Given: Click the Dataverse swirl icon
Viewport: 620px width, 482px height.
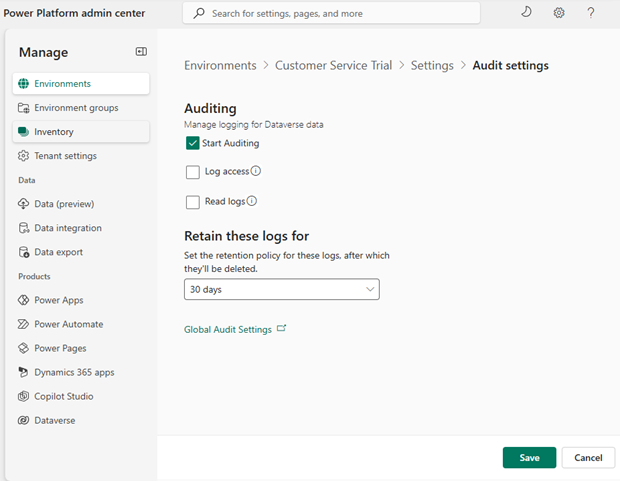Looking at the screenshot, I should [x=23, y=420].
